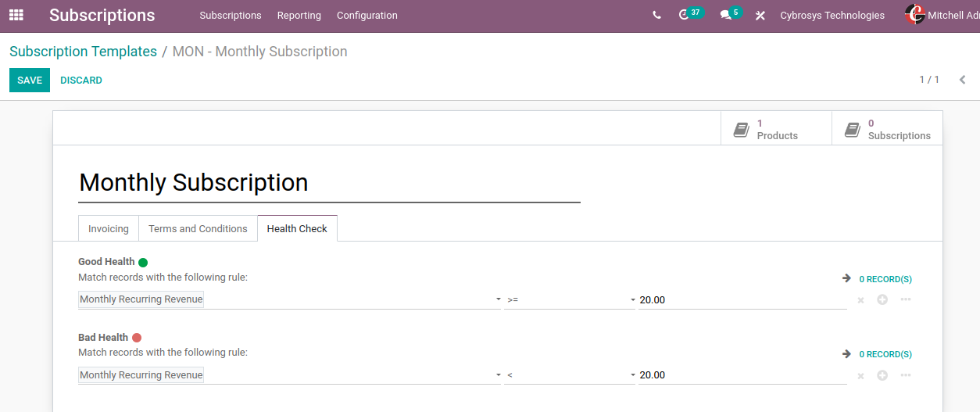View Bad Health 0 RECORD(S) link
This screenshot has height=412, width=980.
(x=885, y=355)
